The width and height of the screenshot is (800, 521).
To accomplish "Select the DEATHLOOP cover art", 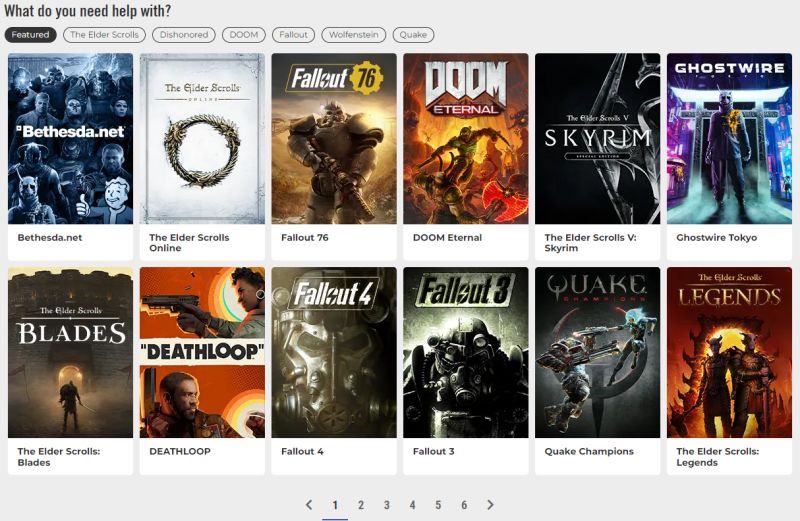I will pyautogui.click(x=202, y=352).
